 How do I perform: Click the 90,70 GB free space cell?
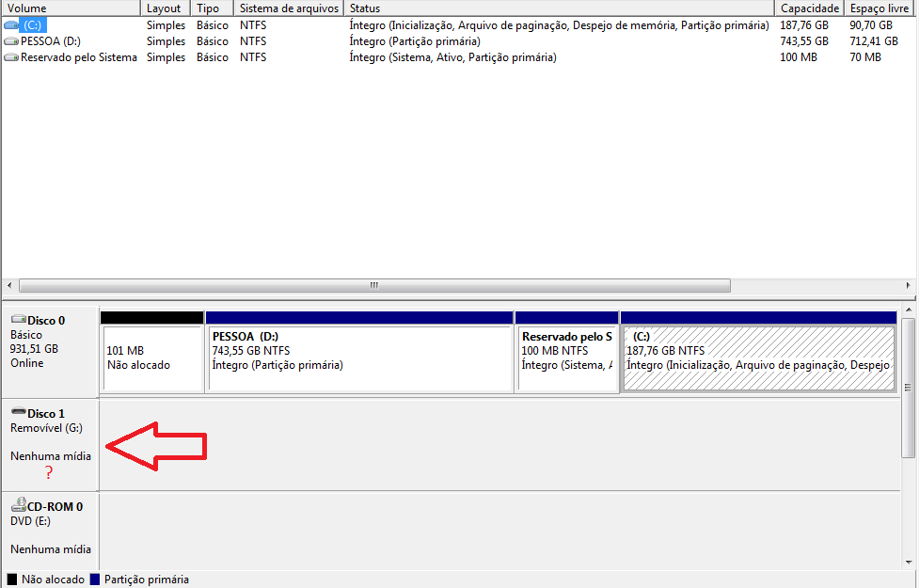coord(871,25)
